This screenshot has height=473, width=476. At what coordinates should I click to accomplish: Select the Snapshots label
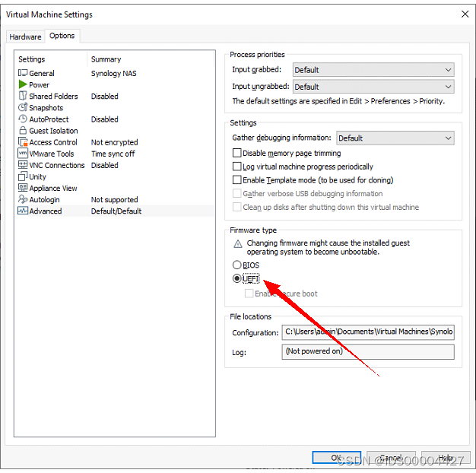point(46,108)
